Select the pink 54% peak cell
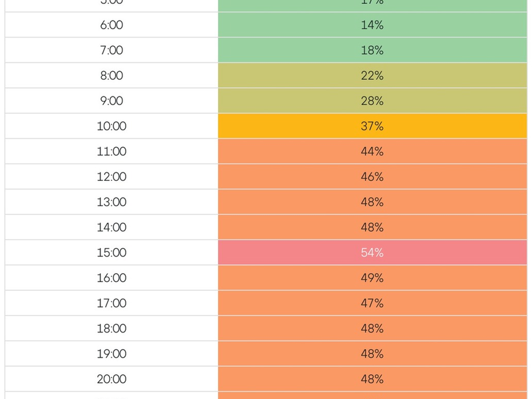This screenshot has height=399, width=532. click(x=372, y=253)
